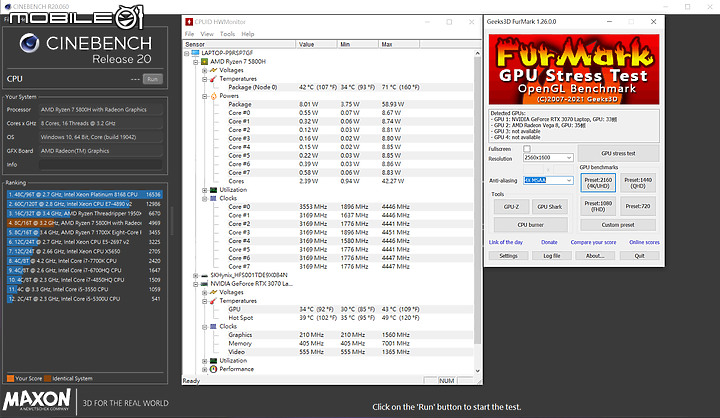Click the Performance gauge icon
Viewport: 720px width, 418px height.
214,369
